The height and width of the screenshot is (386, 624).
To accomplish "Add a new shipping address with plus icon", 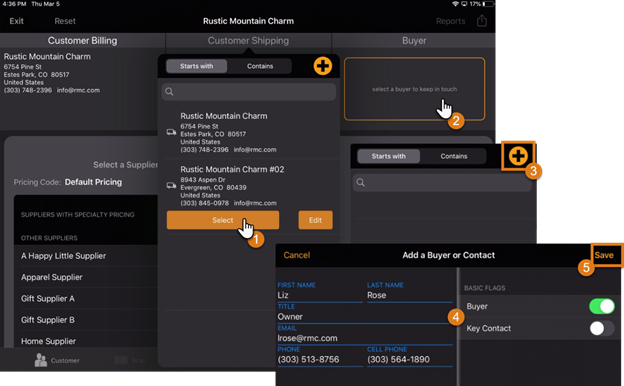I will (322, 66).
